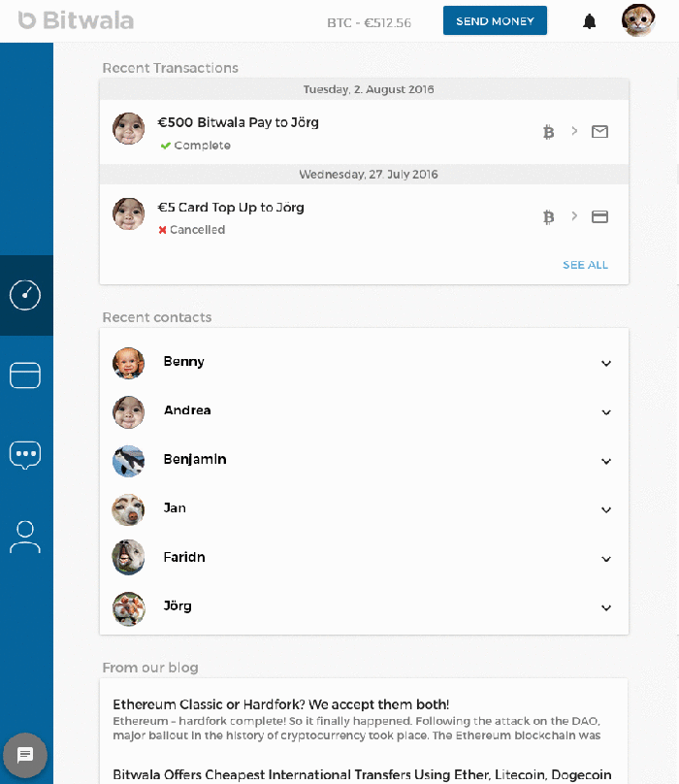Open €500 Bitwala Pay to Jörg transaction
This screenshot has width=679, height=784.
click(x=238, y=122)
